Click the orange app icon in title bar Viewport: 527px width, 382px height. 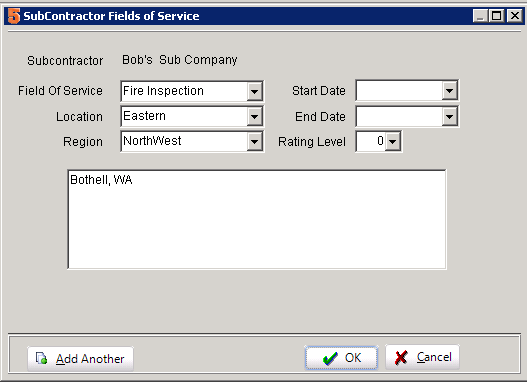point(14,16)
